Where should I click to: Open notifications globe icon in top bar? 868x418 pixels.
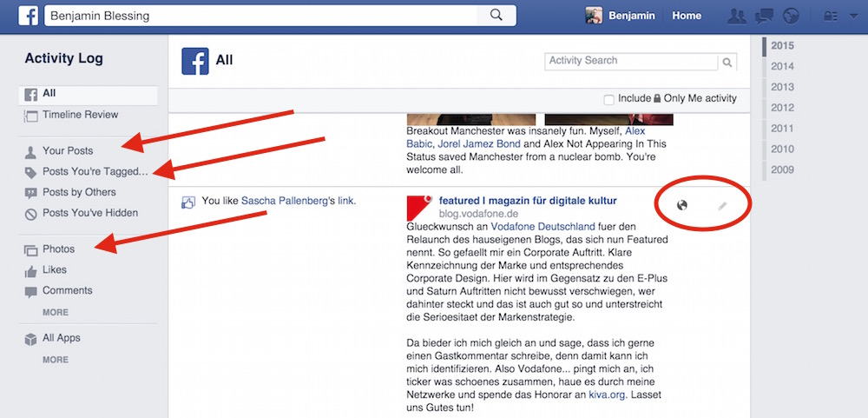tap(791, 16)
